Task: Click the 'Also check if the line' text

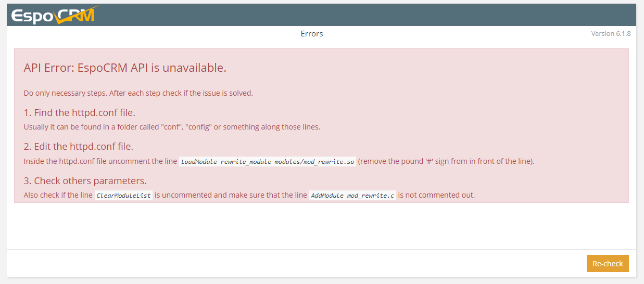Action: 58,196
